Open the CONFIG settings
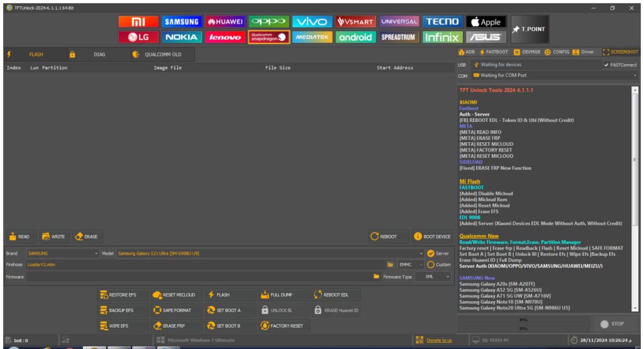 pyautogui.click(x=557, y=52)
